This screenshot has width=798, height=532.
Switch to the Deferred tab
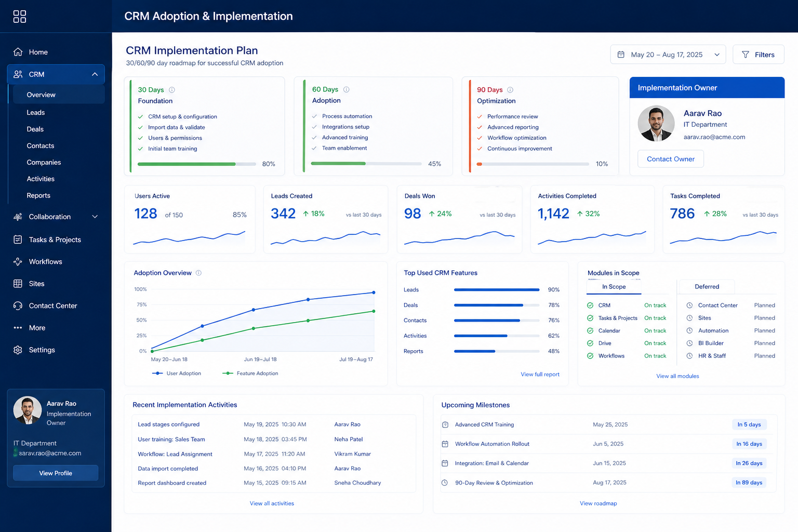707,287
